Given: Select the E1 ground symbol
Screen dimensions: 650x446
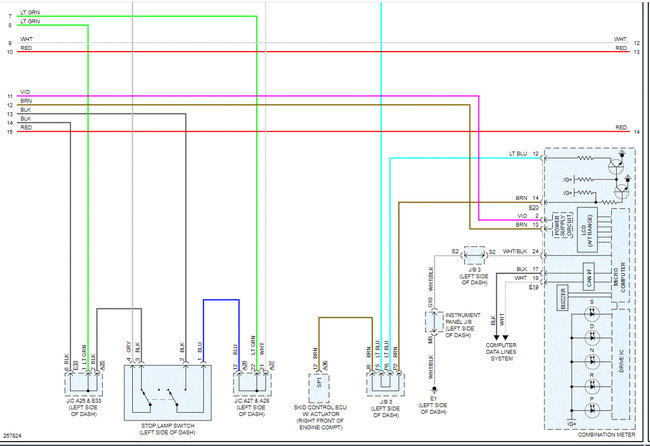Looking at the screenshot, I should click(x=434, y=390).
